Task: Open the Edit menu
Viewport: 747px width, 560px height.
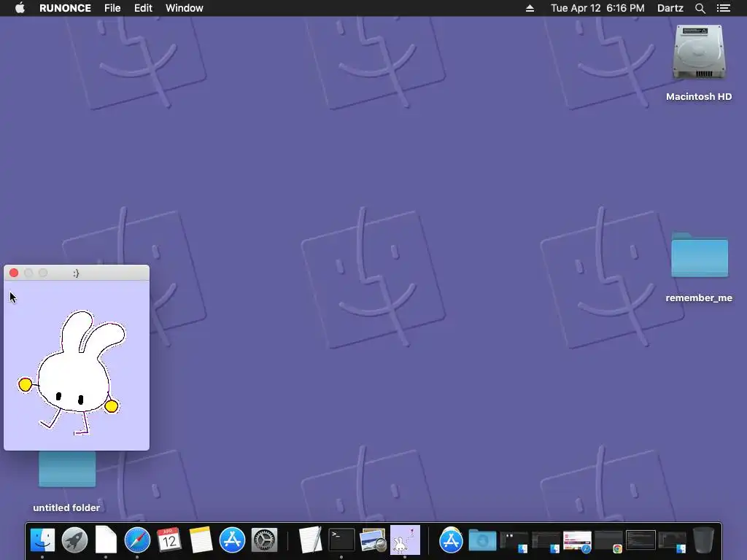Action: click(143, 8)
